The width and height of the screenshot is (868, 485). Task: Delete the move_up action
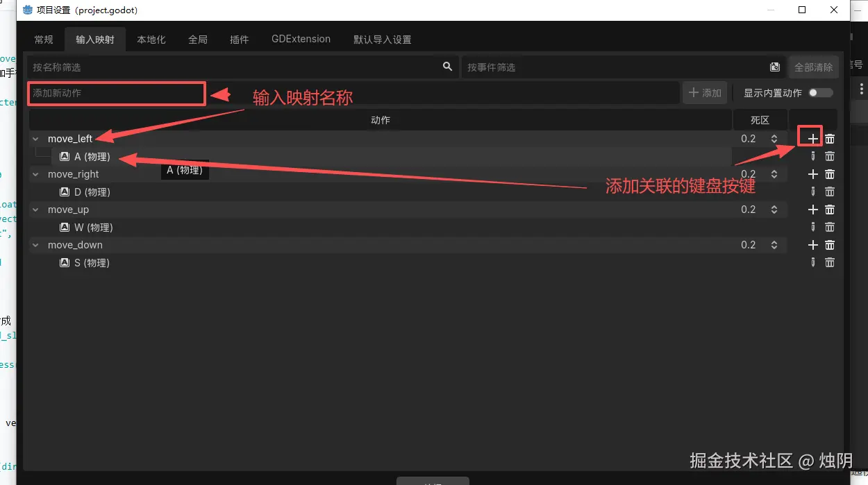pos(830,210)
